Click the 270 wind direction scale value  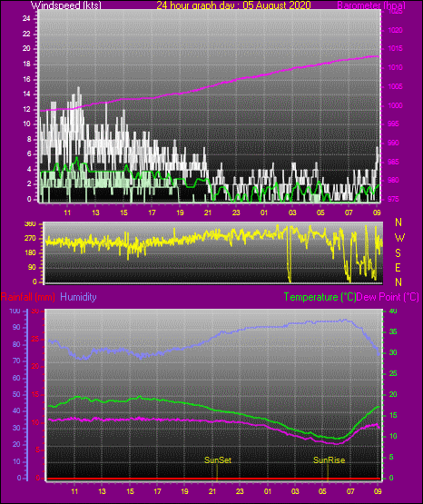(30, 239)
